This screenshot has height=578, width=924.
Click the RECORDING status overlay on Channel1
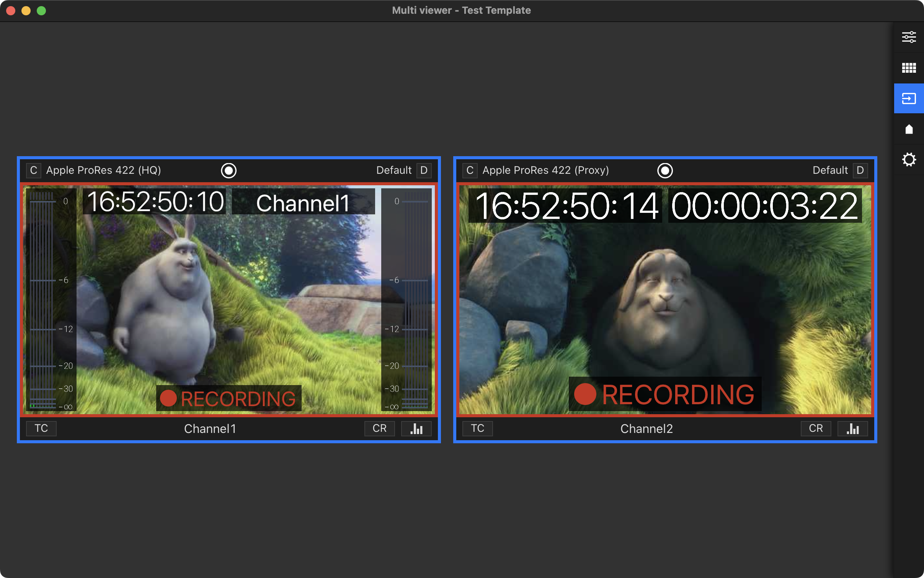pyautogui.click(x=229, y=398)
